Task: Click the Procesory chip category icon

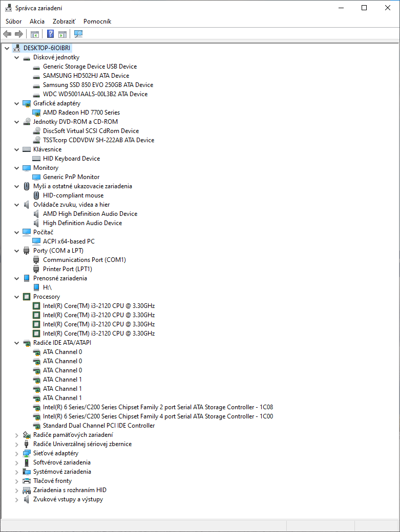Action: point(27,297)
